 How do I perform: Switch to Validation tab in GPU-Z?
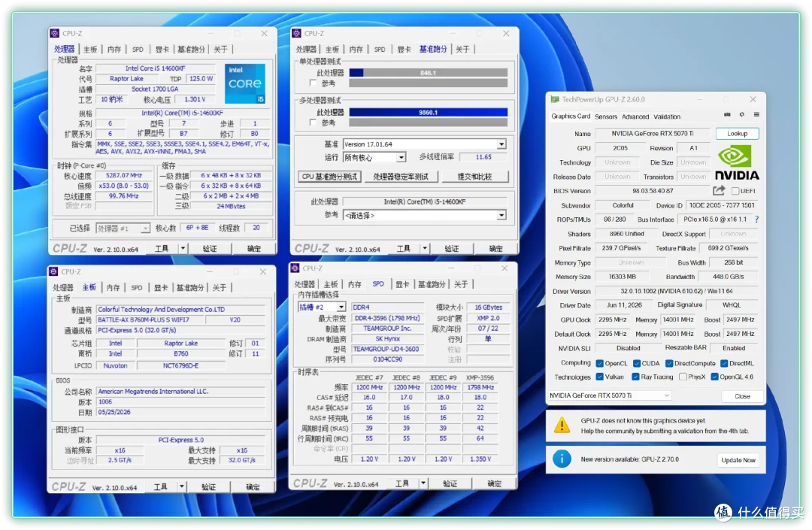click(x=667, y=117)
